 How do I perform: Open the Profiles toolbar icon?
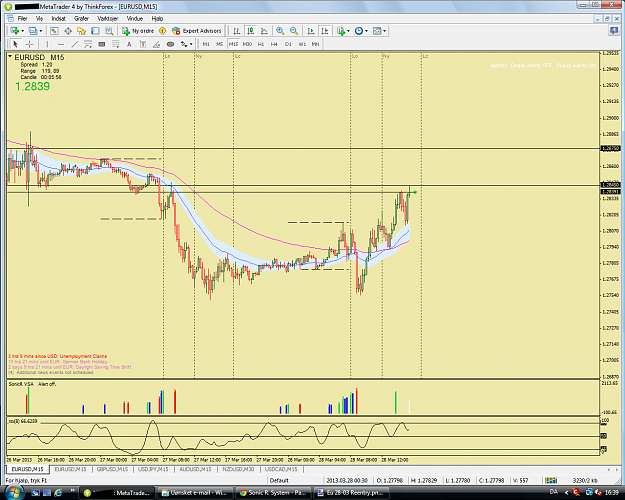click(x=33, y=31)
